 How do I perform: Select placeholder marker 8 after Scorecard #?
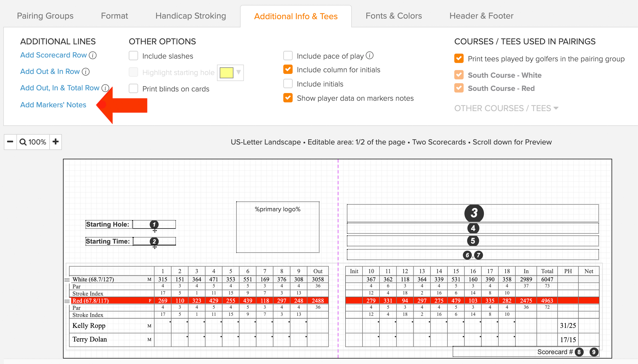coord(579,352)
